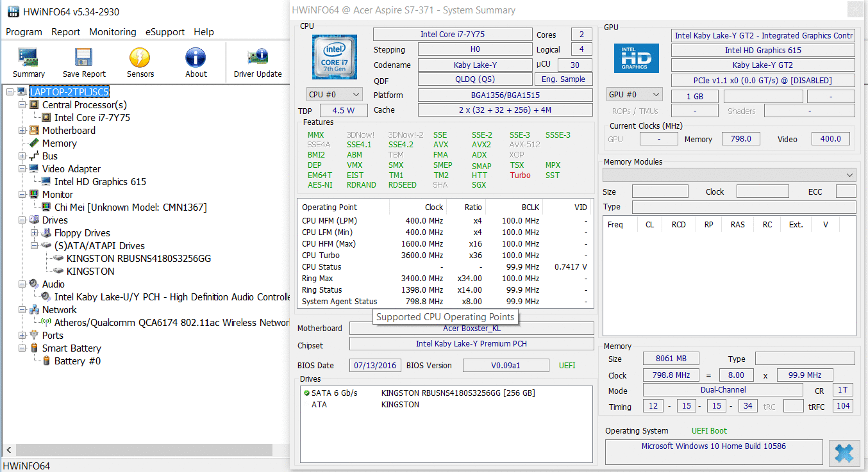This screenshot has height=472, width=868.
Task: Open the Memory Modules dropdown
Action: point(729,175)
